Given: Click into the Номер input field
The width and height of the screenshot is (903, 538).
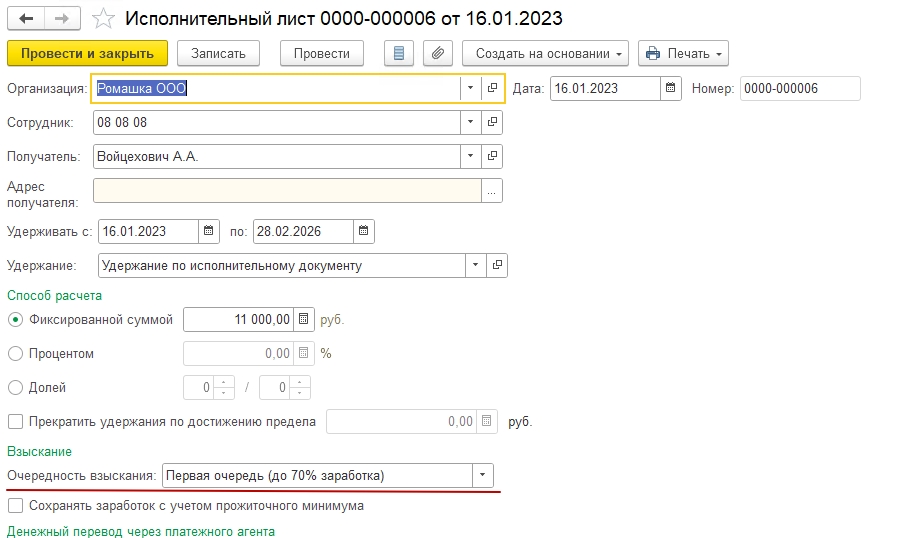Looking at the screenshot, I should [799, 88].
